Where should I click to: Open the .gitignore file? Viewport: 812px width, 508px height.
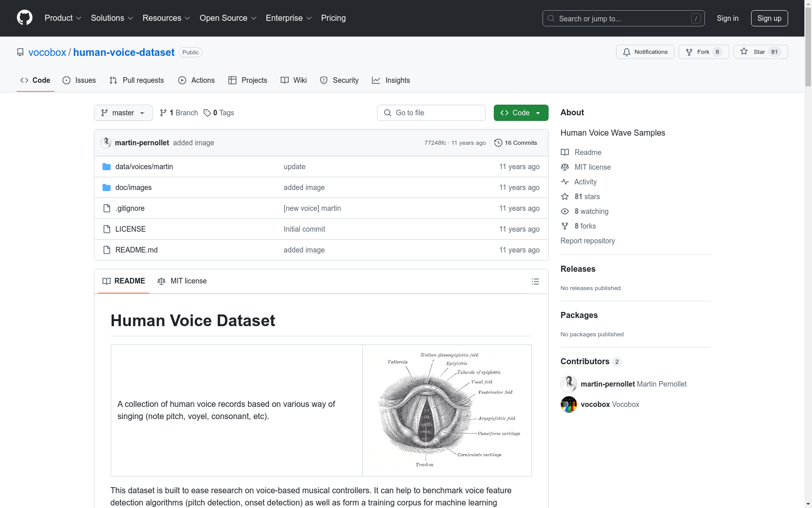click(x=130, y=208)
